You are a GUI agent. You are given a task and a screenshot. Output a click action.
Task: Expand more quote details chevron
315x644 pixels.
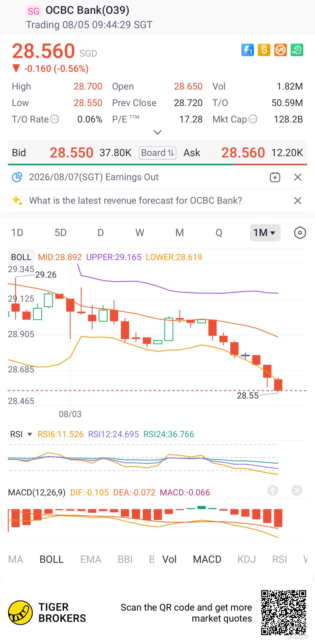coord(157,132)
